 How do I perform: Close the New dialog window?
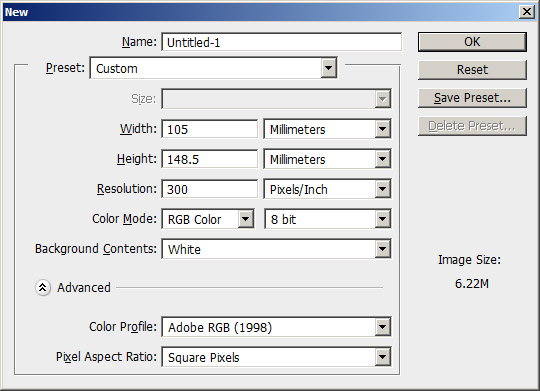coord(527,12)
